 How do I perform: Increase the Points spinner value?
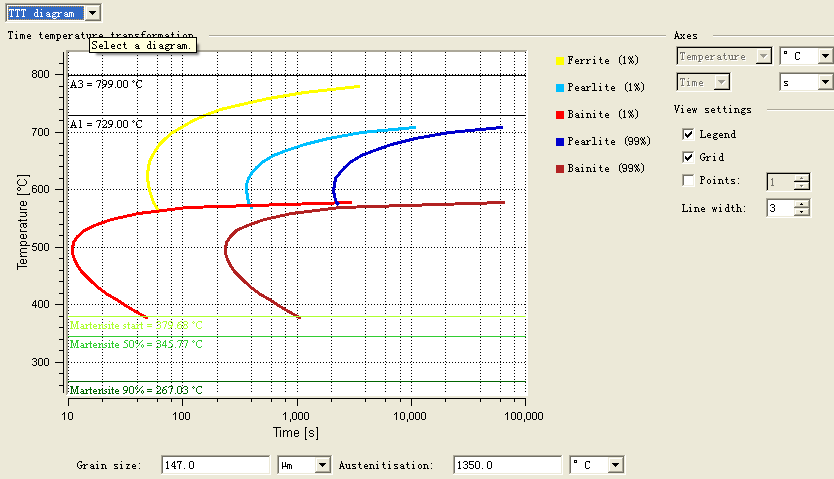[x=802, y=178]
